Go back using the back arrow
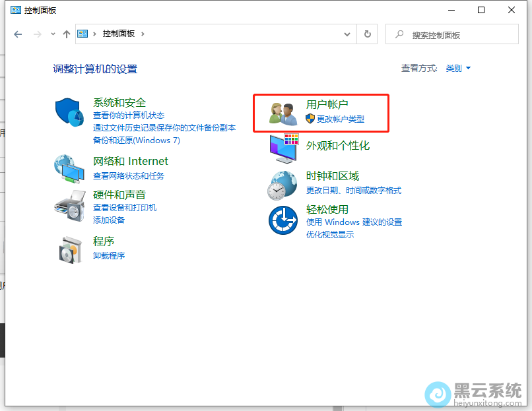 click(x=18, y=34)
